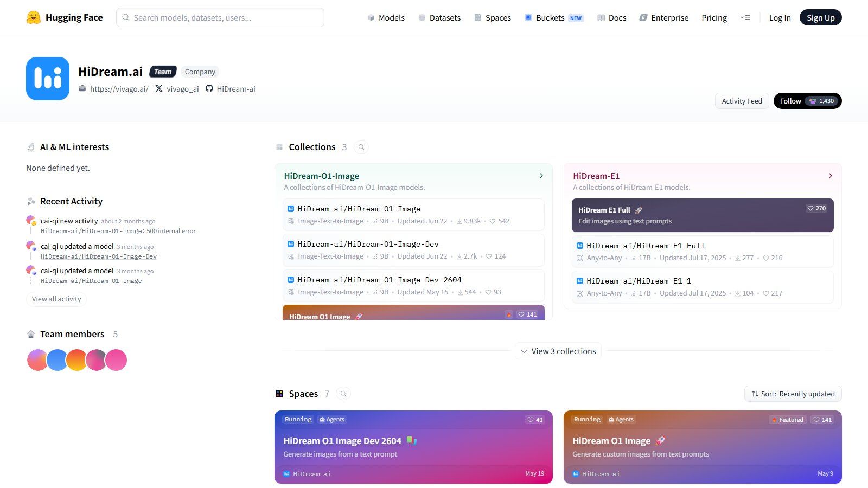Open the fourth team member avatar
Image resolution: width=868 pixels, height=488 pixels.
(x=96, y=360)
